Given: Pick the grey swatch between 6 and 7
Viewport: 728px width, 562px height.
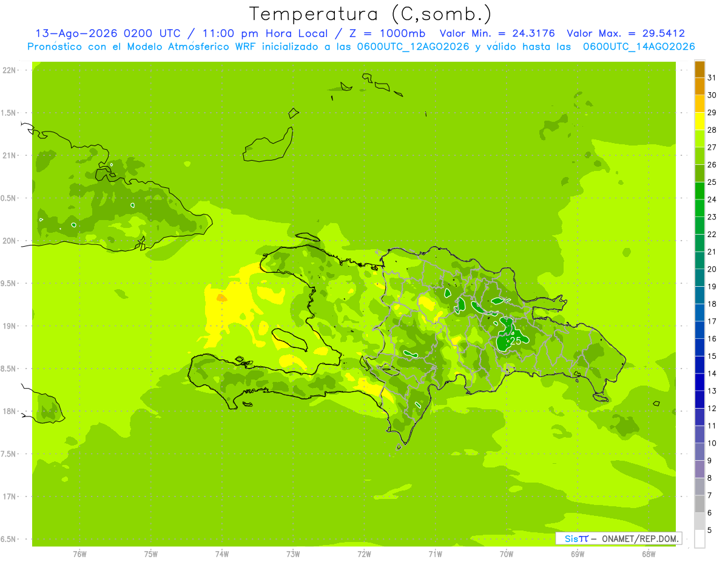Looking at the screenshot, I should click(x=699, y=504).
